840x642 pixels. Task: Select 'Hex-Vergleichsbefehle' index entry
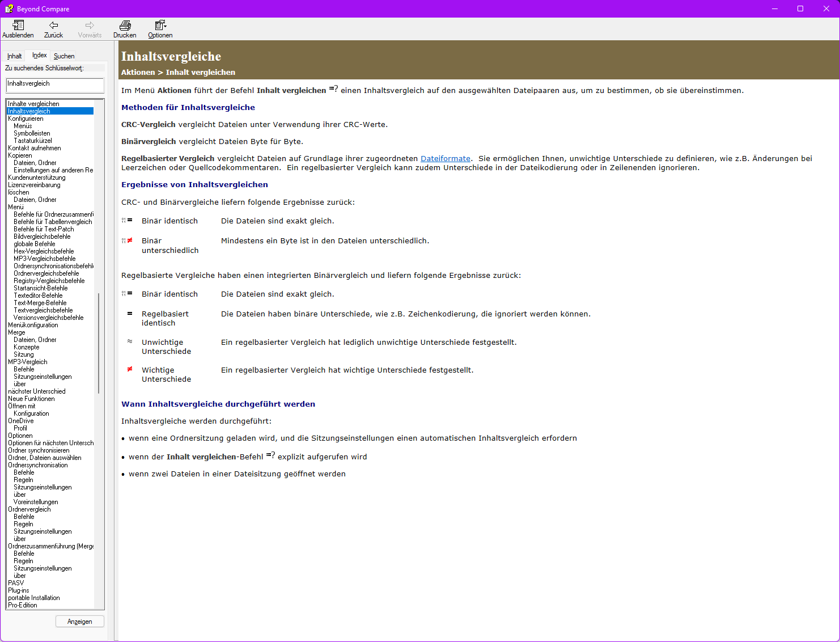point(44,251)
